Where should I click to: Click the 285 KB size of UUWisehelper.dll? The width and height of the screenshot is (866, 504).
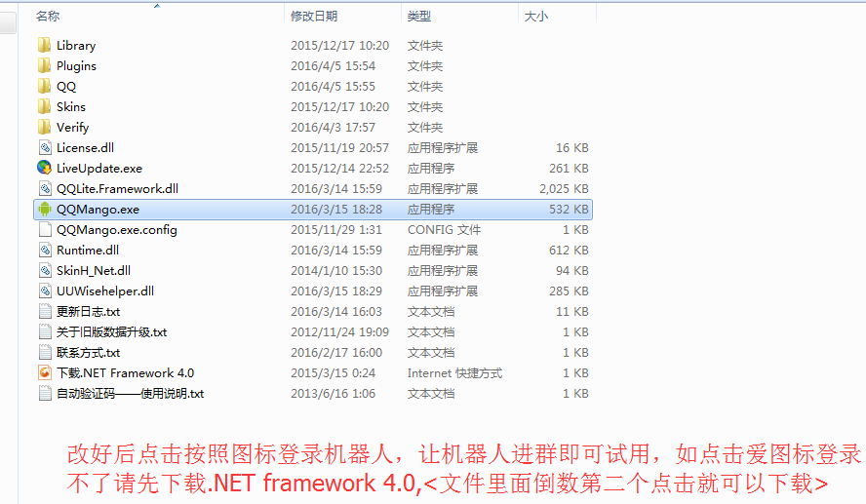point(569,291)
